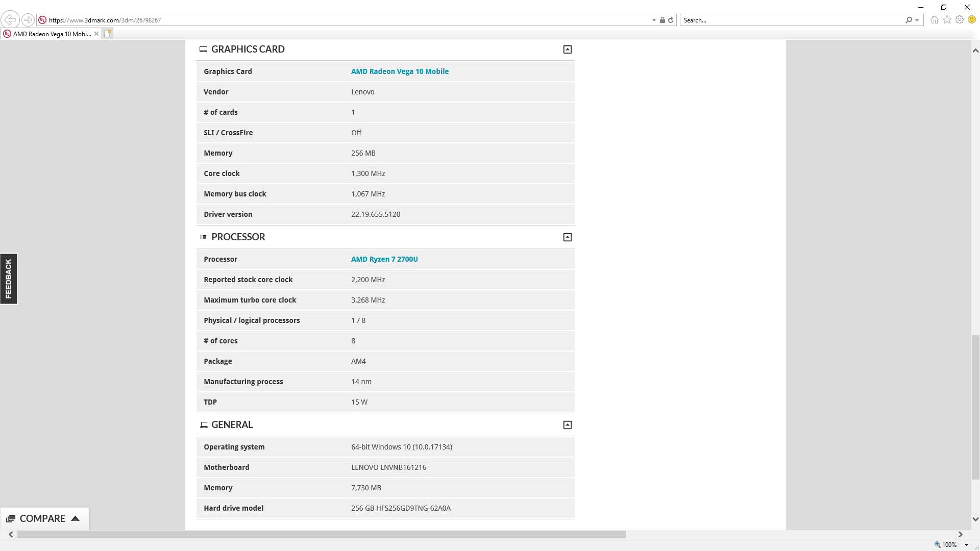Click the Search box
The width and height of the screenshot is (980, 551).
click(x=791, y=20)
